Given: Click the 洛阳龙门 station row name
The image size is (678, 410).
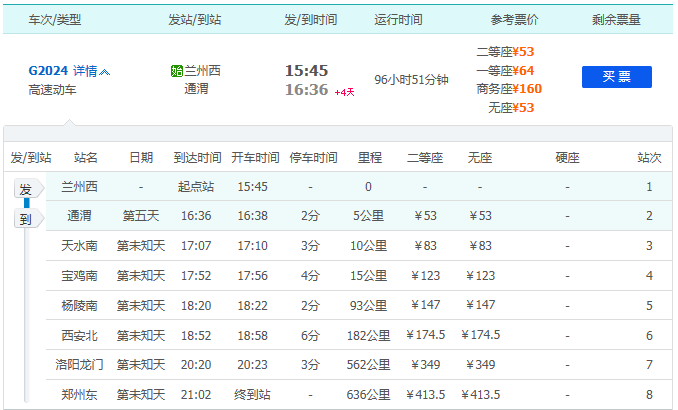Looking at the screenshot, I should (x=79, y=365).
